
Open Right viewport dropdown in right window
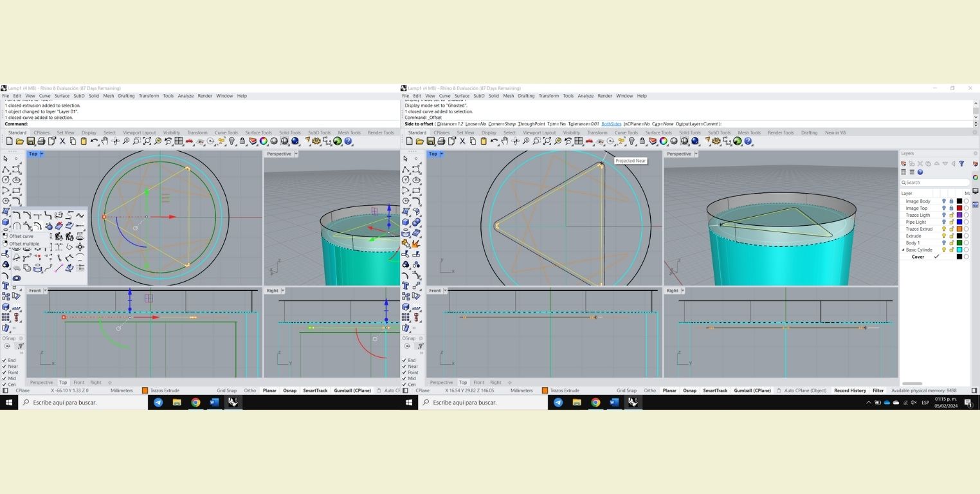click(x=683, y=291)
